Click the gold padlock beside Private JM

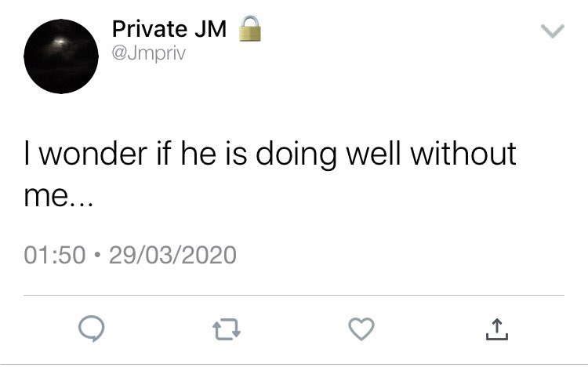250,28
